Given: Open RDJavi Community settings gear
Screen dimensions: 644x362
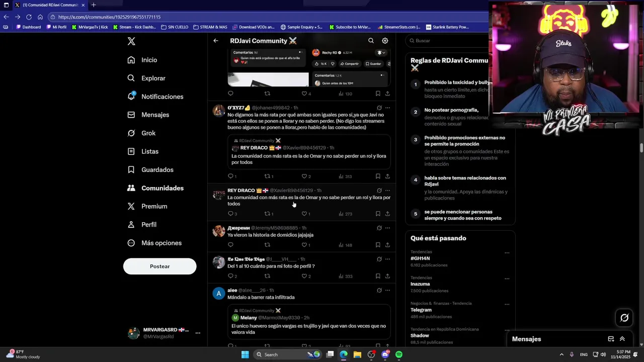Looking at the screenshot, I should point(385,41).
